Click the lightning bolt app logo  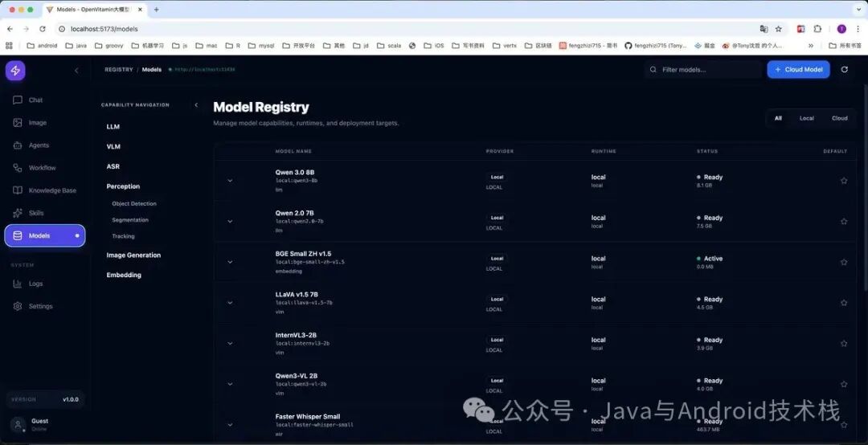[x=15, y=71]
